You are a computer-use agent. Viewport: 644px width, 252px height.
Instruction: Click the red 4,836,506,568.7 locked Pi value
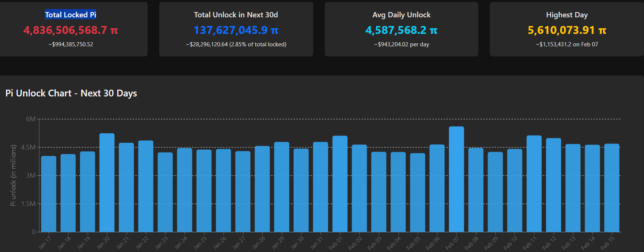tap(65, 30)
